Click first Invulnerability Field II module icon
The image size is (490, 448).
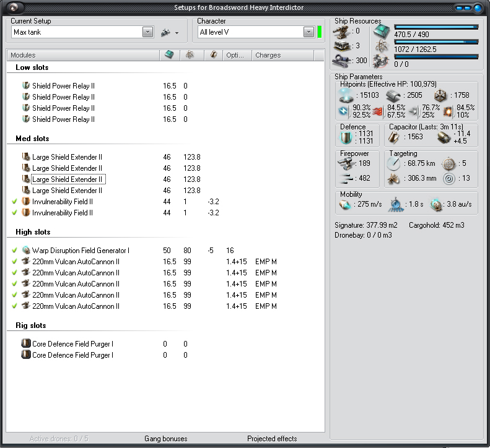coord(25,201)
